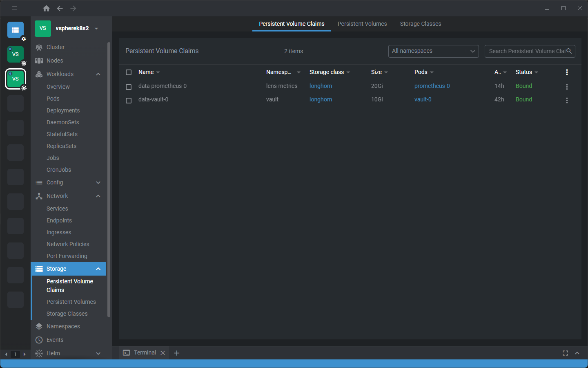Expand the terminal to fullscreen

565,353
